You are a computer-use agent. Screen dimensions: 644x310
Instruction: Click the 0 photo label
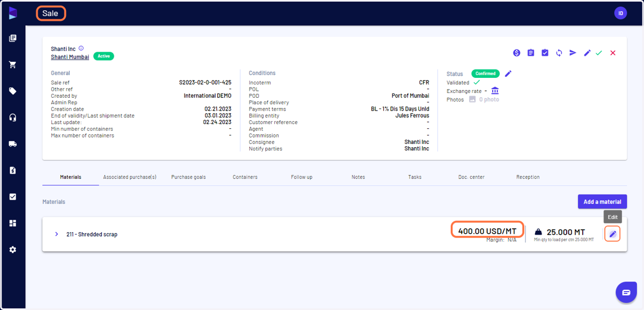click(x=489, y=99)
